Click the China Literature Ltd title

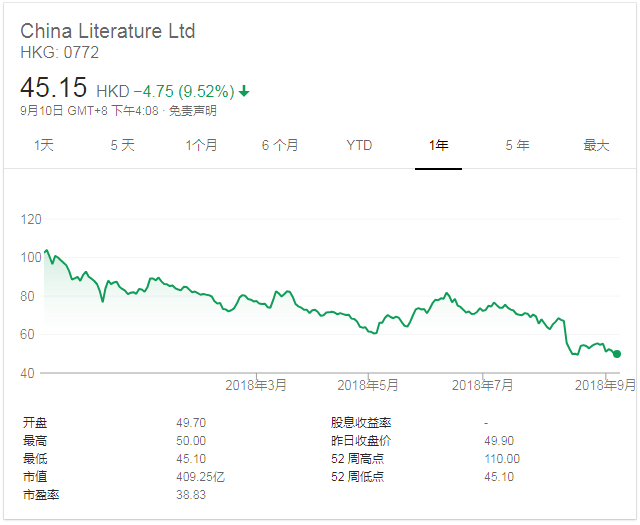tap(108, 31)
